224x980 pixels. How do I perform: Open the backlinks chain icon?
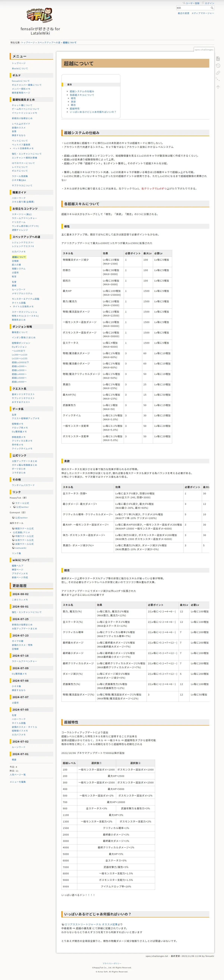(x=218, y=73)
